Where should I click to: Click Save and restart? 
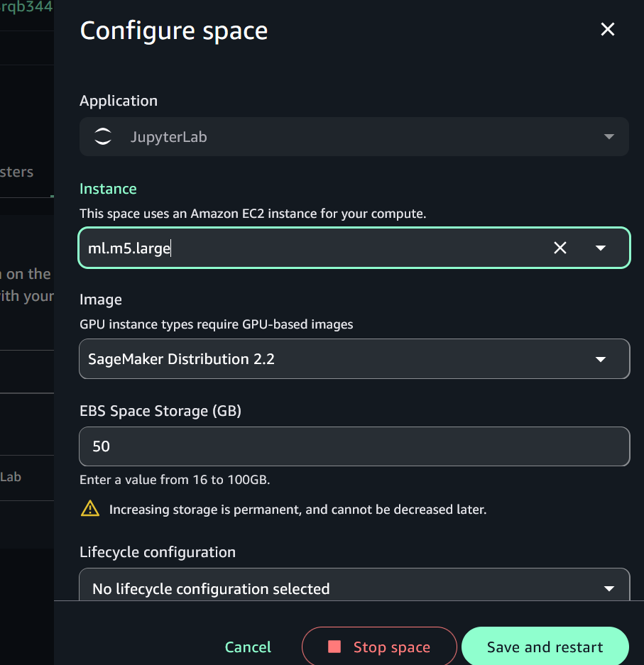[545, 647]
